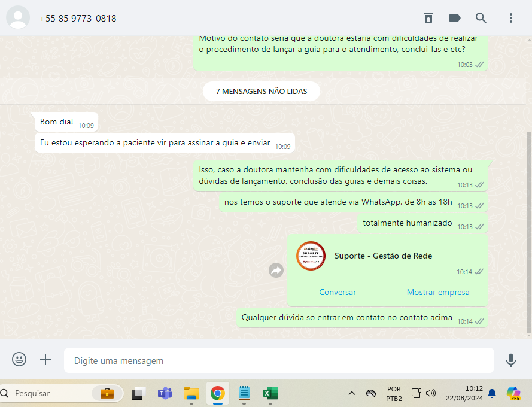Image resolution: width=532 pixels, height=407 pixels.
Task: Open network status tray icon
Action: coord(417,393)
